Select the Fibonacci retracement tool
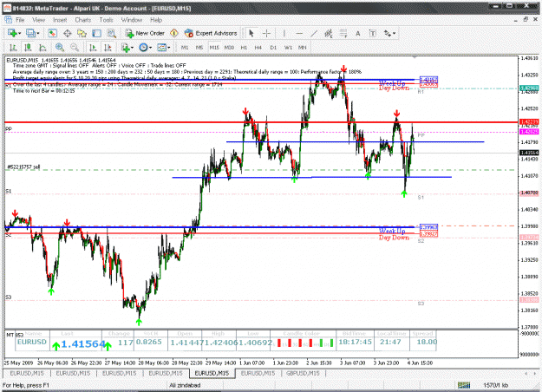 pyautogui.click(x=343, y=33)
